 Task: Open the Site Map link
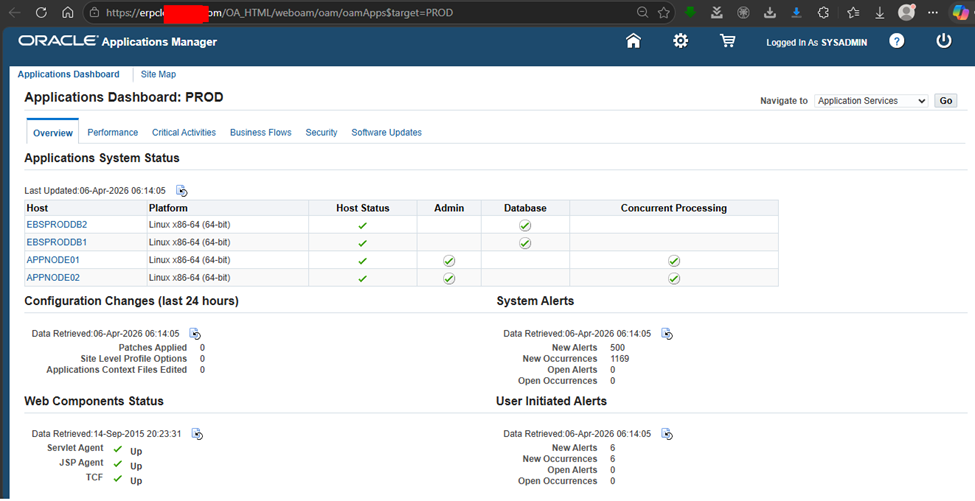[x=158, y=74]
